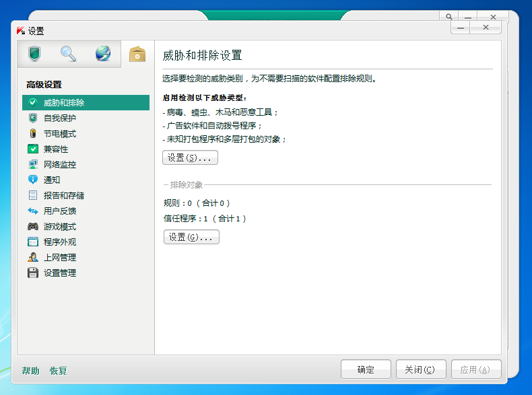Open the scan magnifier settings tab
This screenshot has height=395, width=532.
click(x=68, y=54)
